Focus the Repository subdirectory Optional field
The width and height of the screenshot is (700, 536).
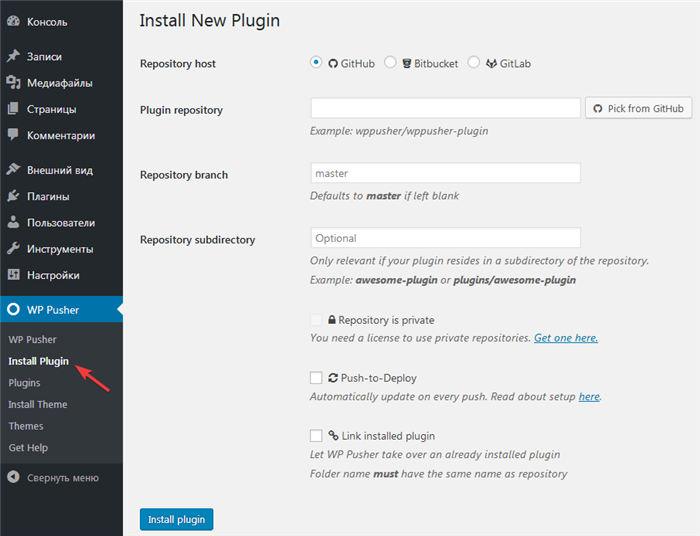coord(446,237)
